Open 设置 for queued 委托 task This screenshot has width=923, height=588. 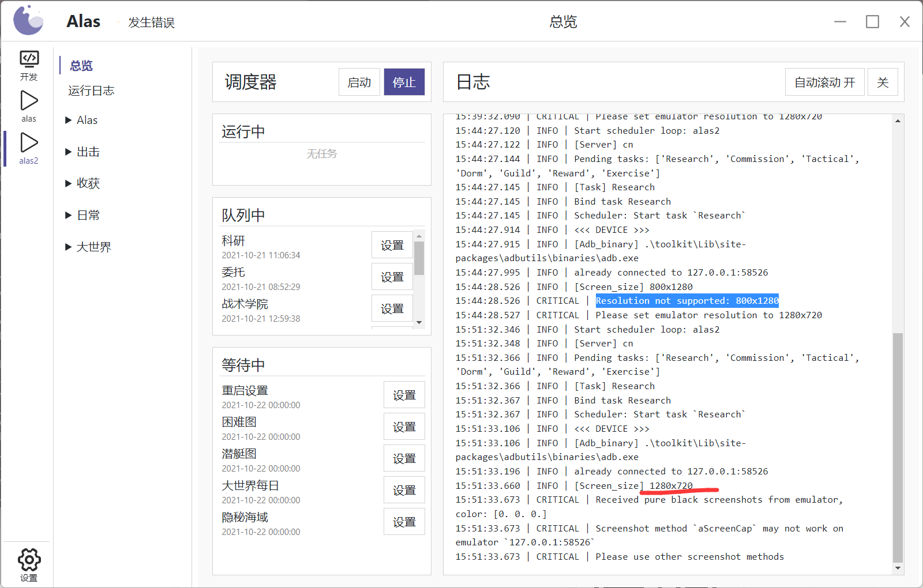392,277
